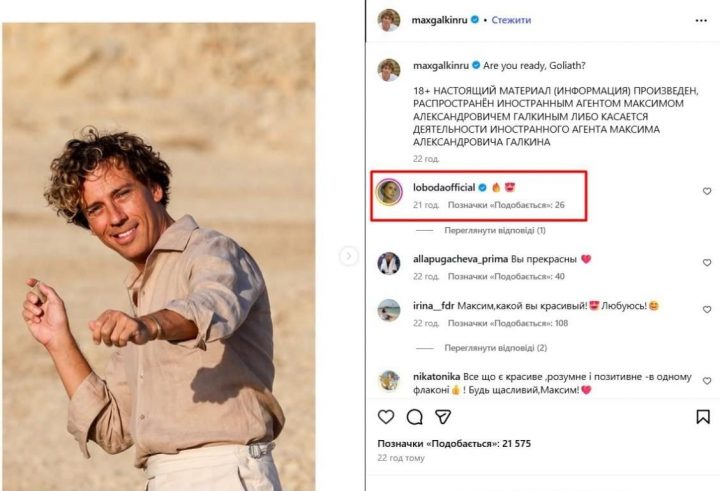Like allapugacheva_prima's comment
Screen dimensions: 720x491
coord(706,262)
